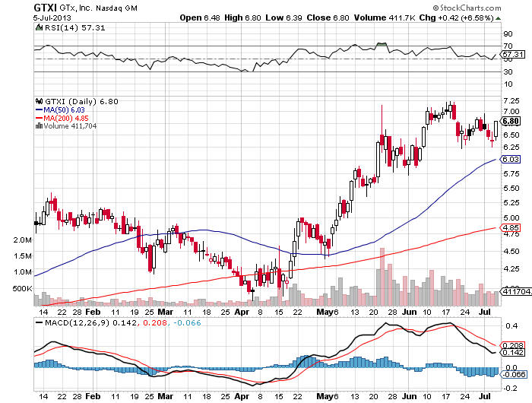Viewport: 532px width, 403px height.
Task: Click the 411704 volume tag on right axis
Action: tap(516, 291)
